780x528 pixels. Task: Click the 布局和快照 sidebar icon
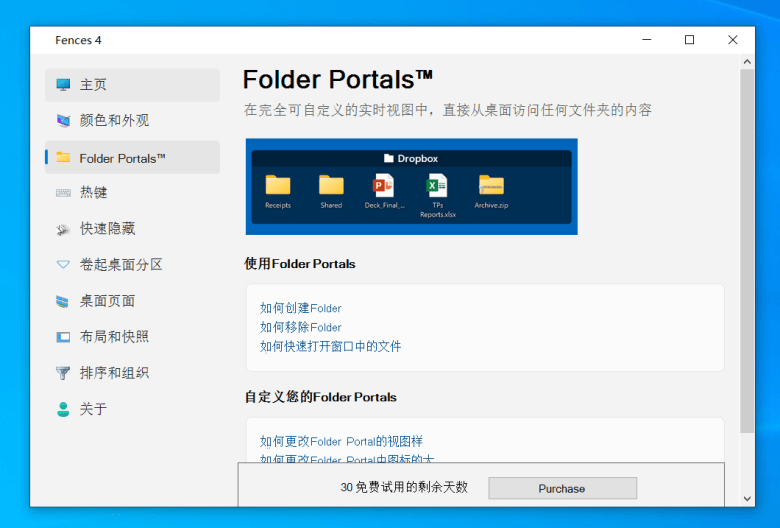click(x=63, y=337)
